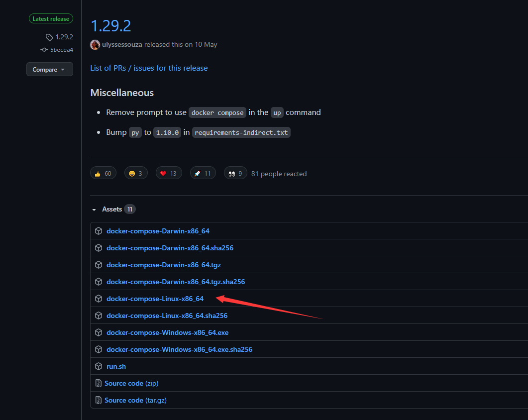
Task: Click the commit icon beside 5becea4
Action: (44, 50)
